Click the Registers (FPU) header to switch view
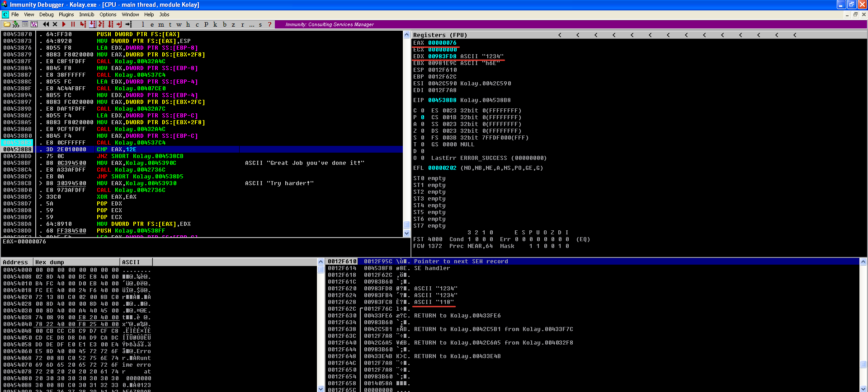 click(440, 35)
